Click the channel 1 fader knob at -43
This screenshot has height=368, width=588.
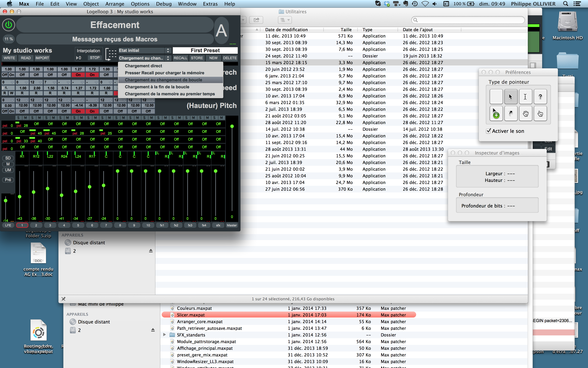pyautogui.click(x=20, y=197)
